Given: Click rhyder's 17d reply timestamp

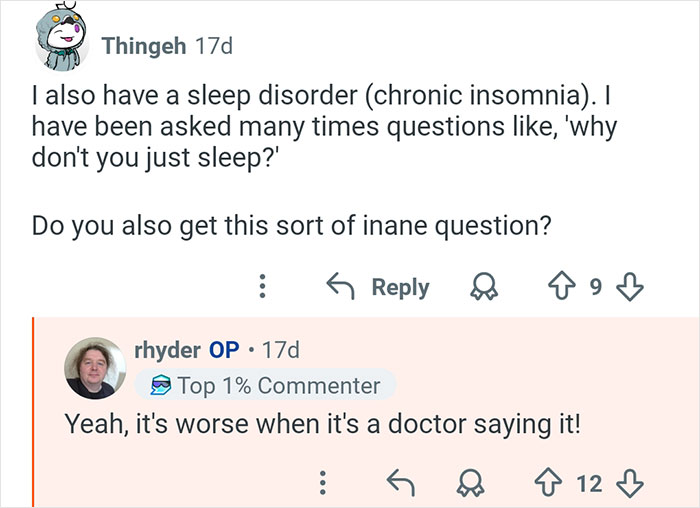Looking at the screenshot, I should pos(279,350).
